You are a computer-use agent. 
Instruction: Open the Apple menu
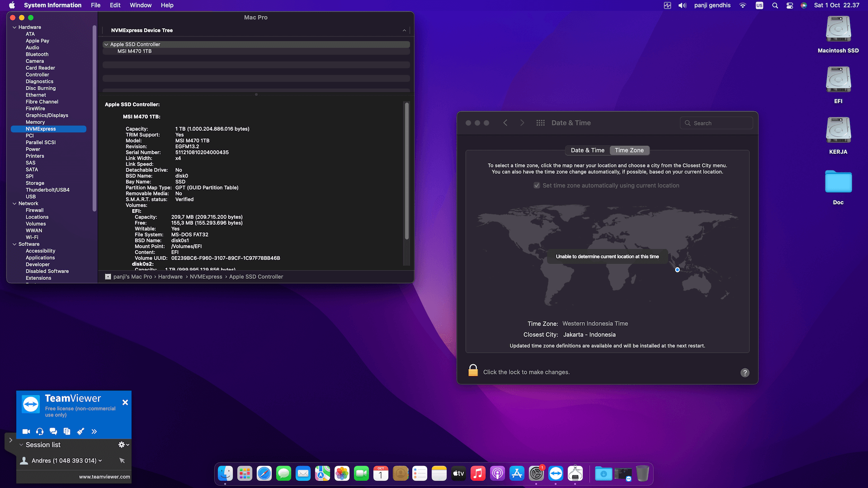(12, 5)
